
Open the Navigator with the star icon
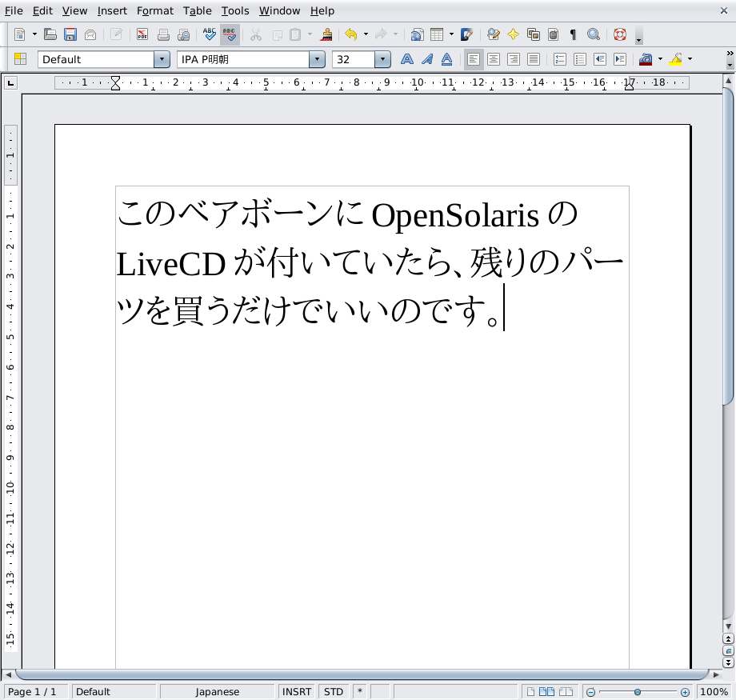coord(513,34)
